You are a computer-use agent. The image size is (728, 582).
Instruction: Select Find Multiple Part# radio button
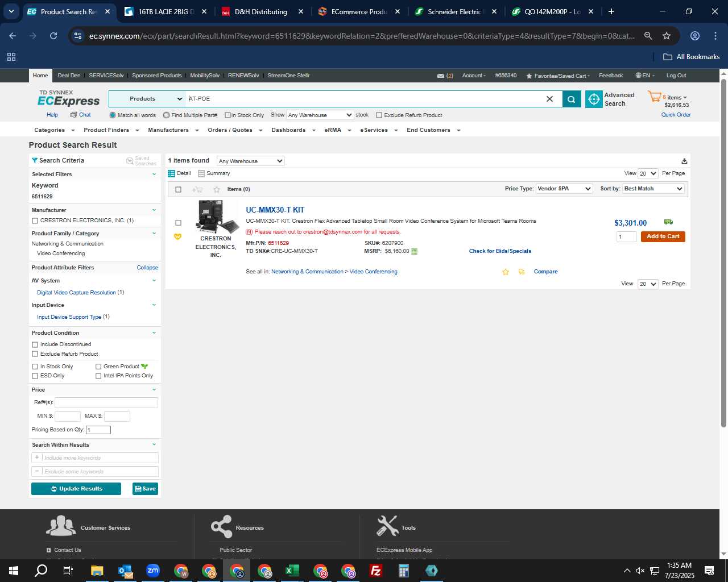click(166, 115)
